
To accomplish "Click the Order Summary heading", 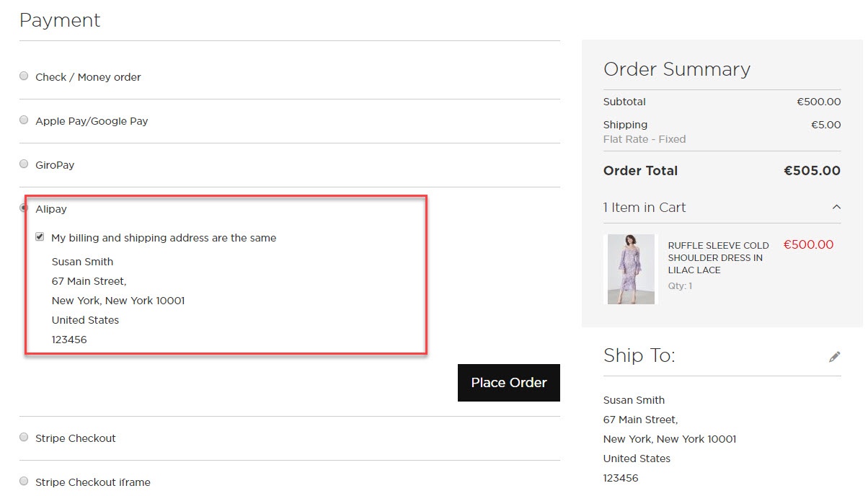I will 676,69.
